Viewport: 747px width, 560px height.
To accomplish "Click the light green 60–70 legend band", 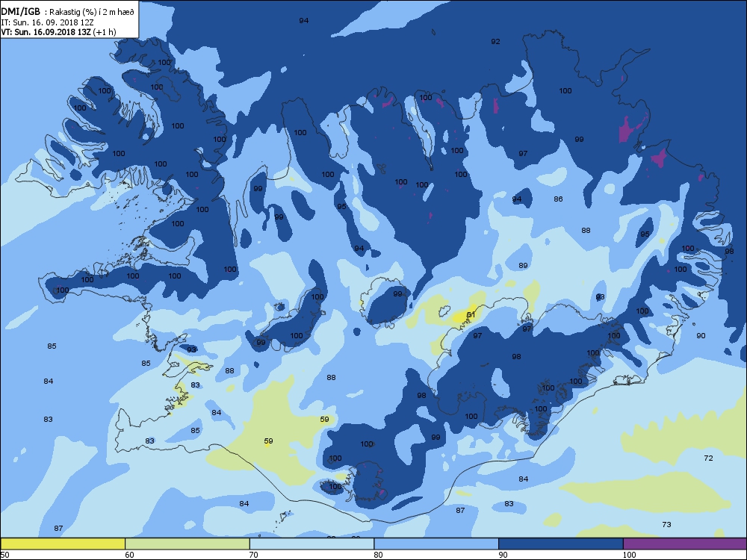I will click(187, 544).
